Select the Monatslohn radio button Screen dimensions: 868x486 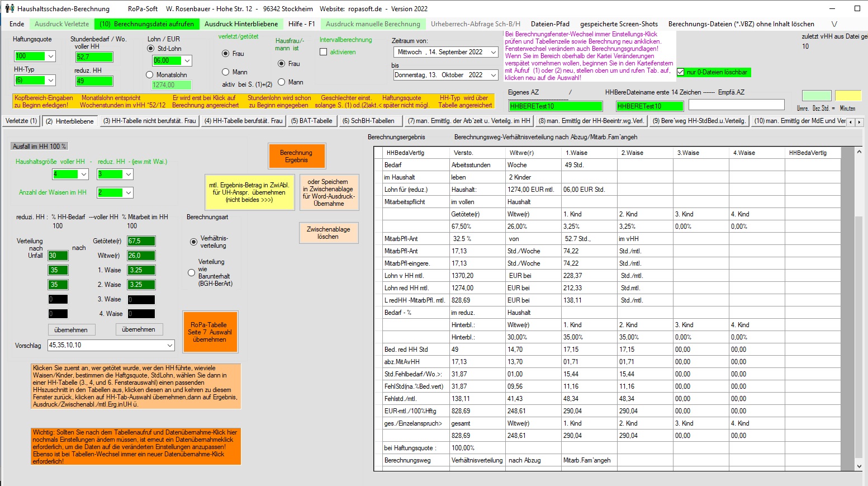click(x=150, y=75)
